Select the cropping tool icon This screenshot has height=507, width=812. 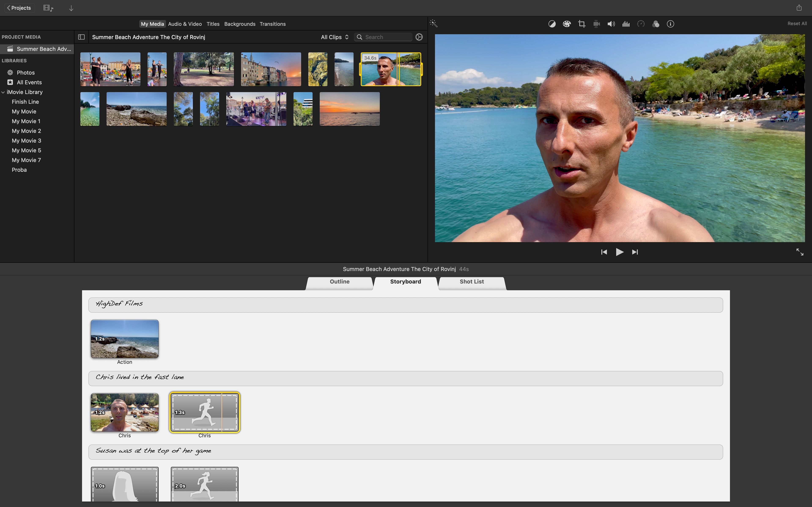[582, 24]
